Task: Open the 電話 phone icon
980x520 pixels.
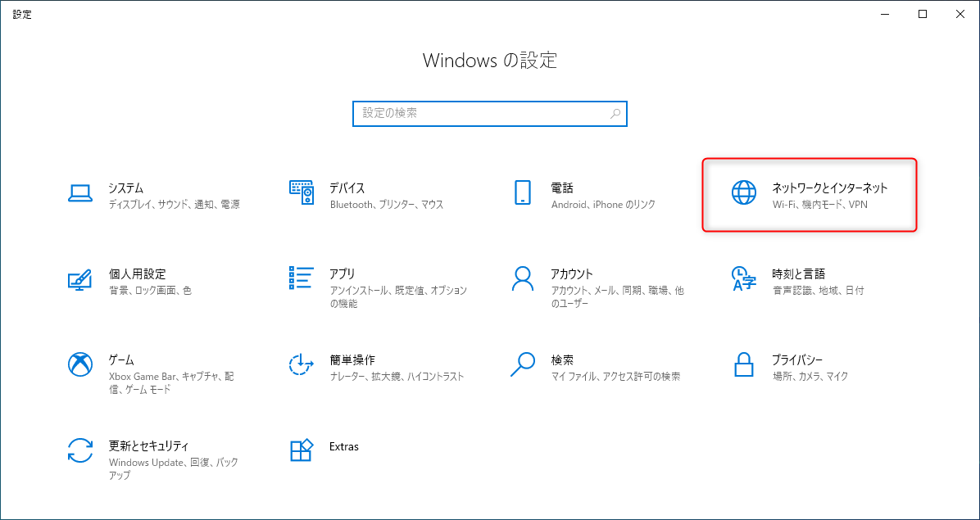Action: click(x=523, y=193)
